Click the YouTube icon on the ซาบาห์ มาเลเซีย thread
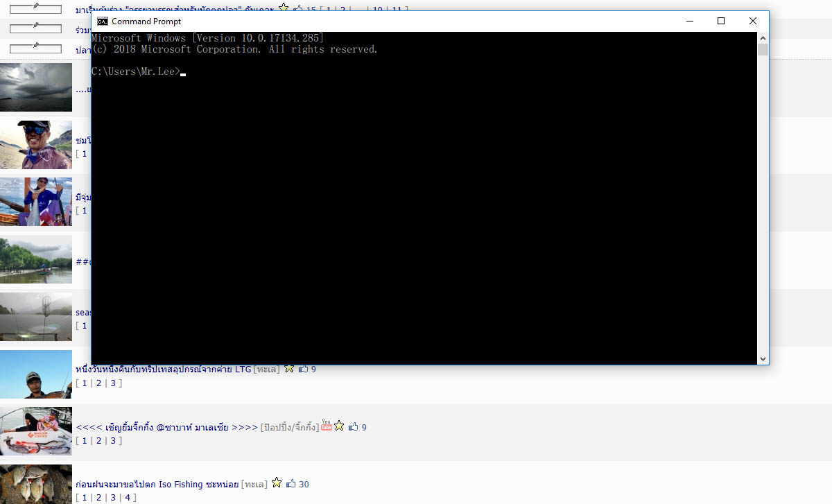Viewport: 832px width, 504px height. 327,425
